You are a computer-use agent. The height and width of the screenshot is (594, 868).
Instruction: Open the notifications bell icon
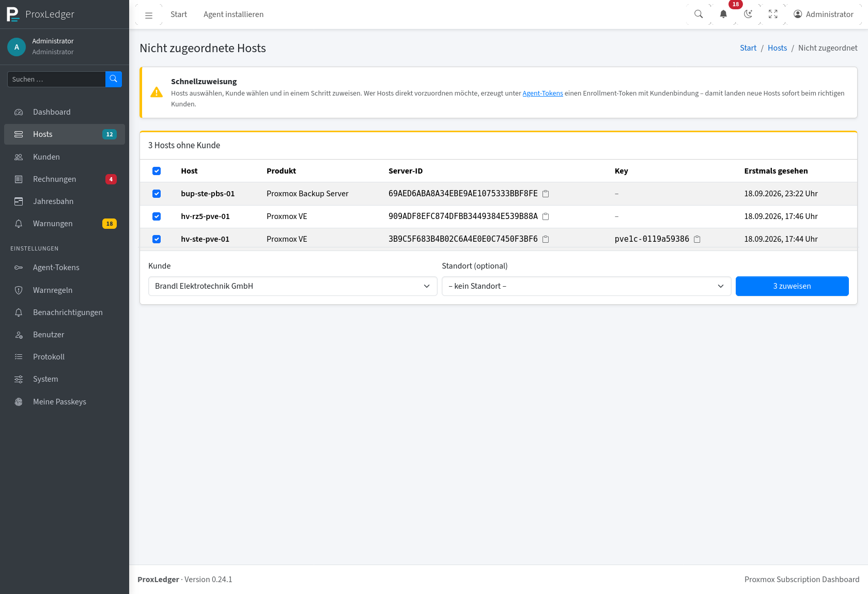pos(723,14)
